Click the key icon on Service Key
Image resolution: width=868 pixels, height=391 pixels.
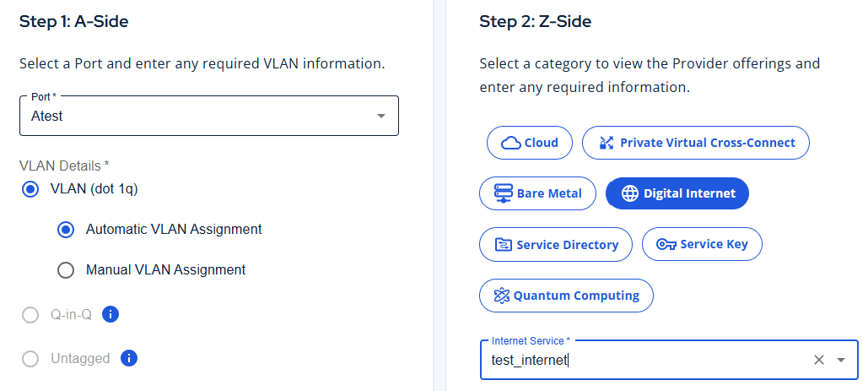point(666,244)
